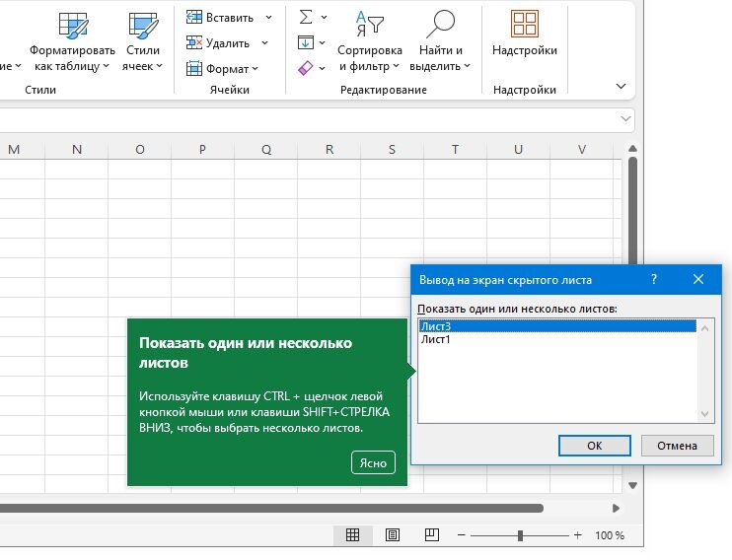Open dialog help question mark
Screen dimensions: 732x560
pyautogui.click(x=654, y=280)
